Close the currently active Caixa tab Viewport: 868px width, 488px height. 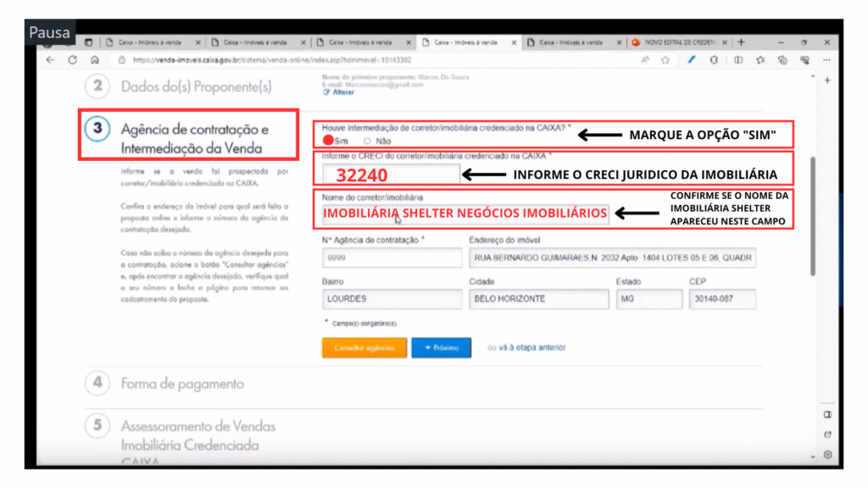click(x=514, y=42)
